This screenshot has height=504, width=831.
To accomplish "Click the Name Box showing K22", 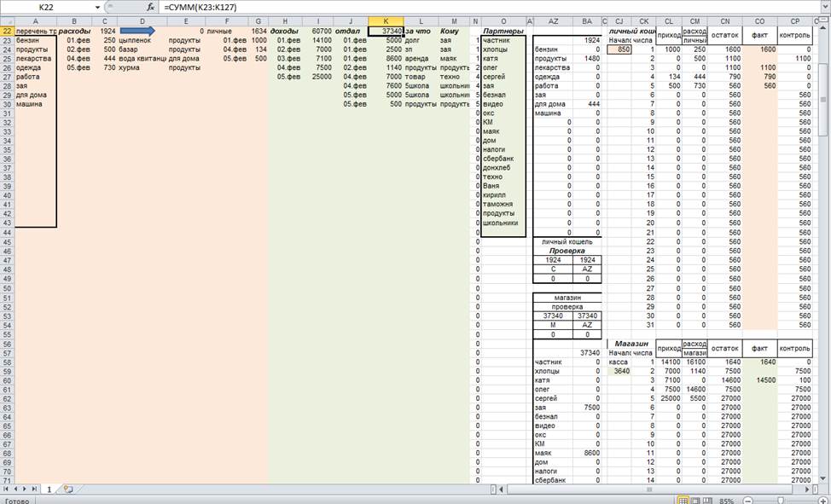I will point(47,8).
